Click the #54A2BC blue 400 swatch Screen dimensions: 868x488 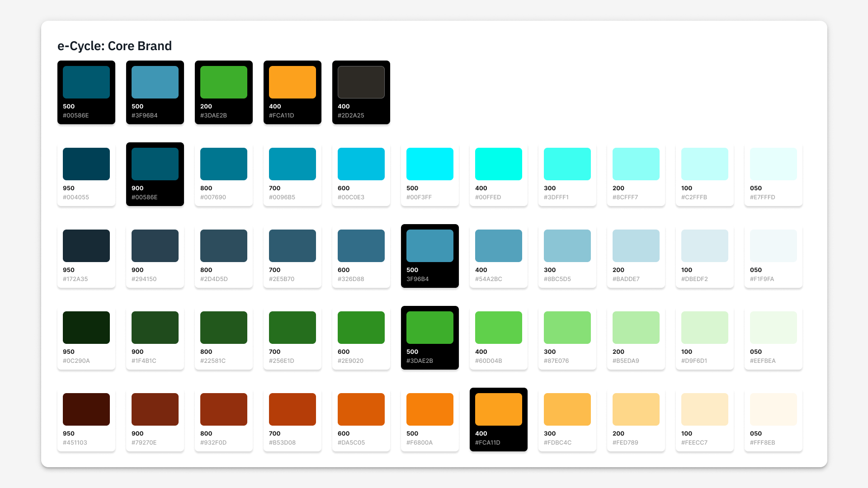tap(499, 246)
